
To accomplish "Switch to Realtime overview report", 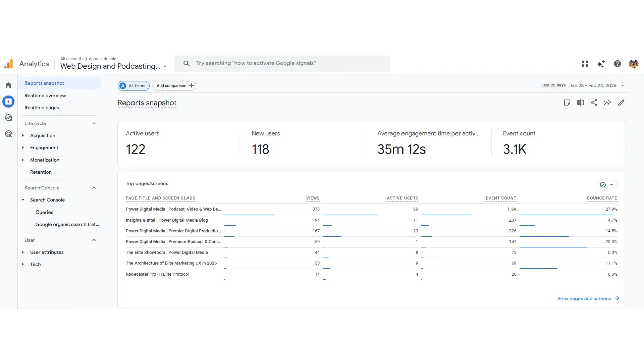I will [45, 95].
